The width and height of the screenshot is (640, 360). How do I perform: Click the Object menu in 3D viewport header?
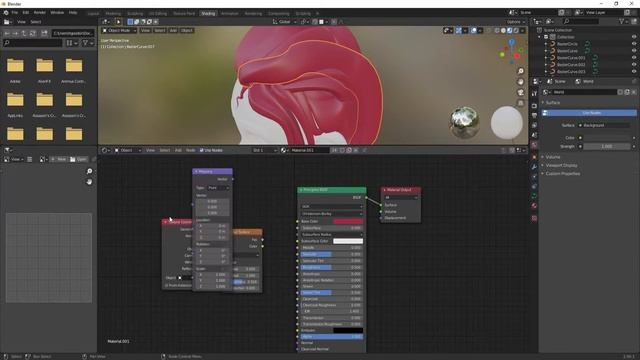click(187, 31)
